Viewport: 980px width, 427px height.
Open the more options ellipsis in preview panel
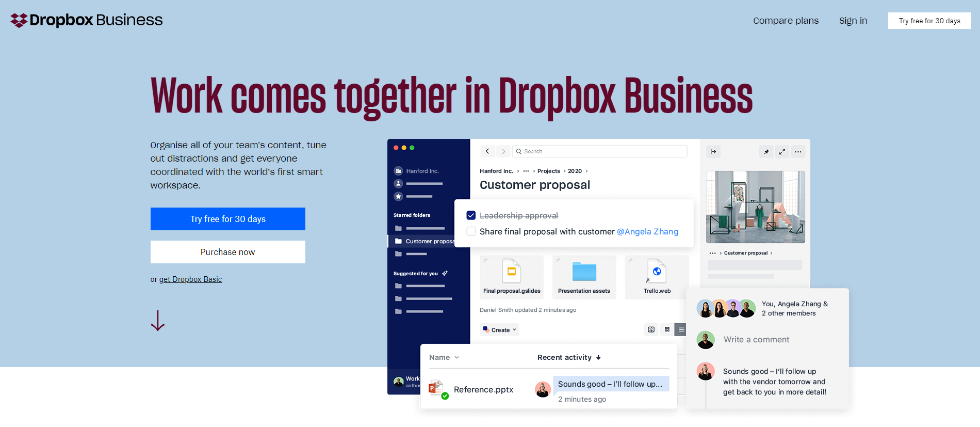point(798,152)
